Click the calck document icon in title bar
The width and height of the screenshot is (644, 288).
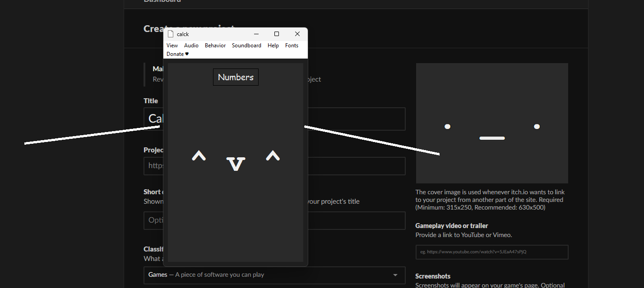[x=170, y=34]
